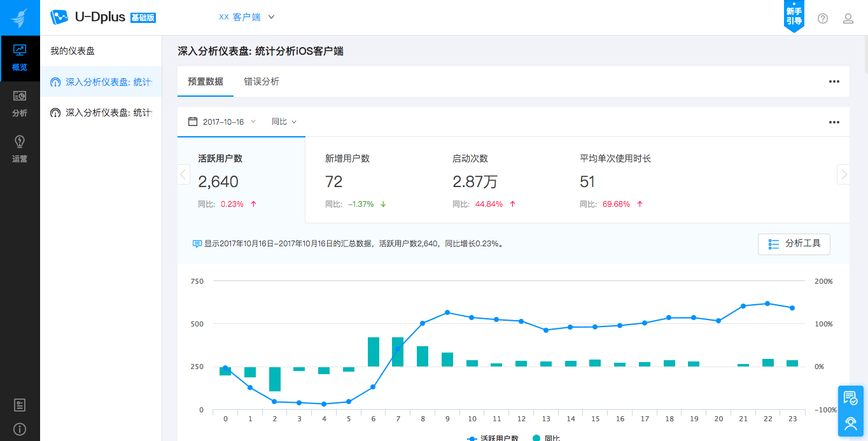The width and height of the screenshot is (868, 441).
Task: Select the 分析 (Analysis) sidebar icon
Action: (20, 104)
